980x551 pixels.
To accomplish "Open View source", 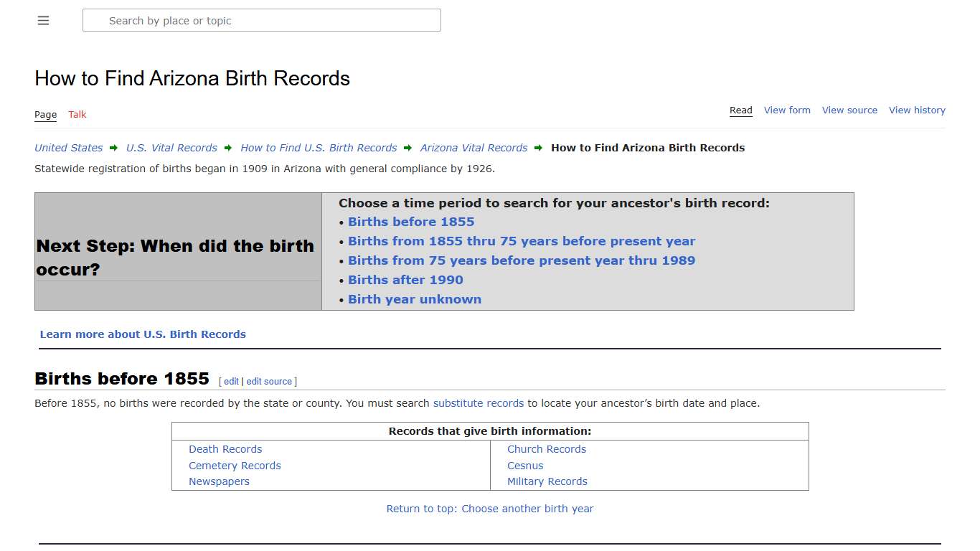I will coord(849,110).
